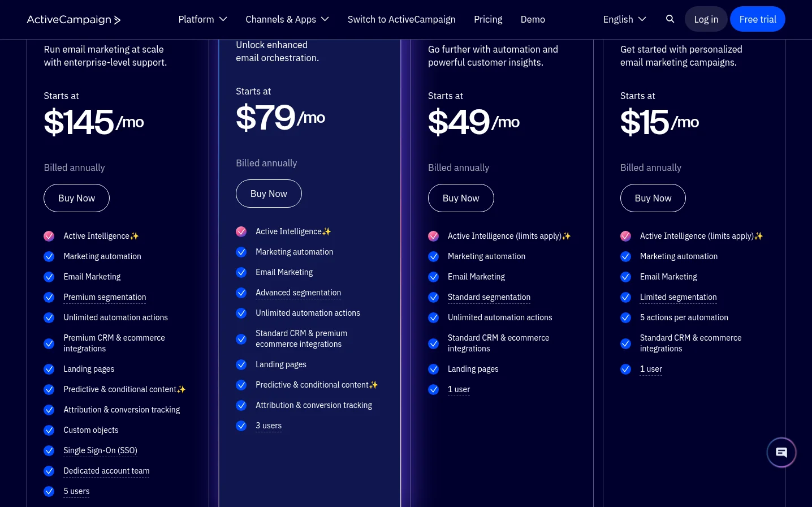This screenshot has width=812, height=507.
Task: Click Buy Now for the $145/mo plan
Action: pyautogui.click(x=76, y=198)
